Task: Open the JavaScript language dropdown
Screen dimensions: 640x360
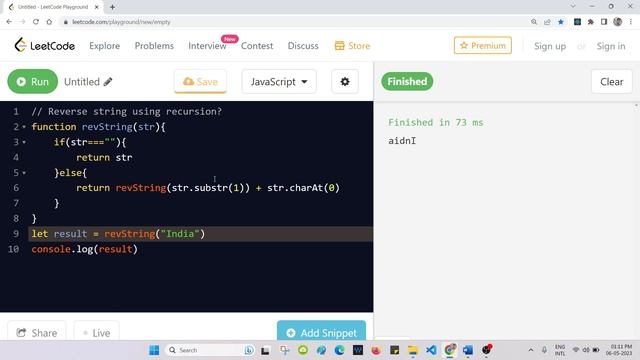Action: 279,82
